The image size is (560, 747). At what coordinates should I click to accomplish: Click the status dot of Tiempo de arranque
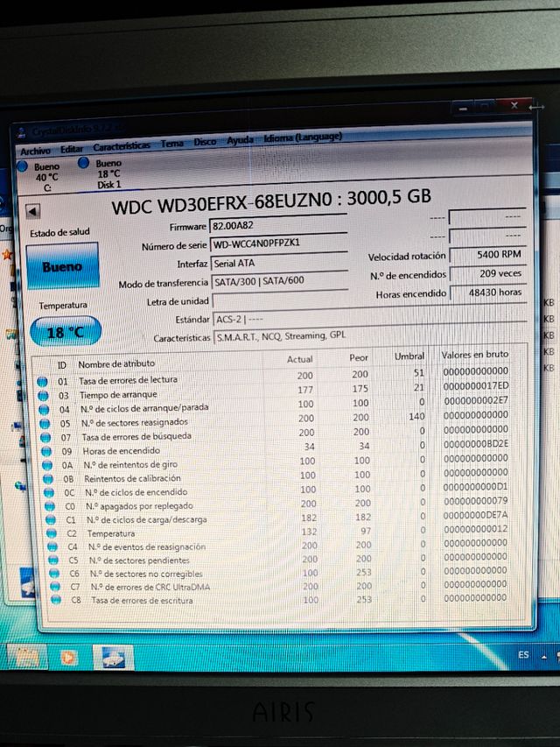[43, 396]
